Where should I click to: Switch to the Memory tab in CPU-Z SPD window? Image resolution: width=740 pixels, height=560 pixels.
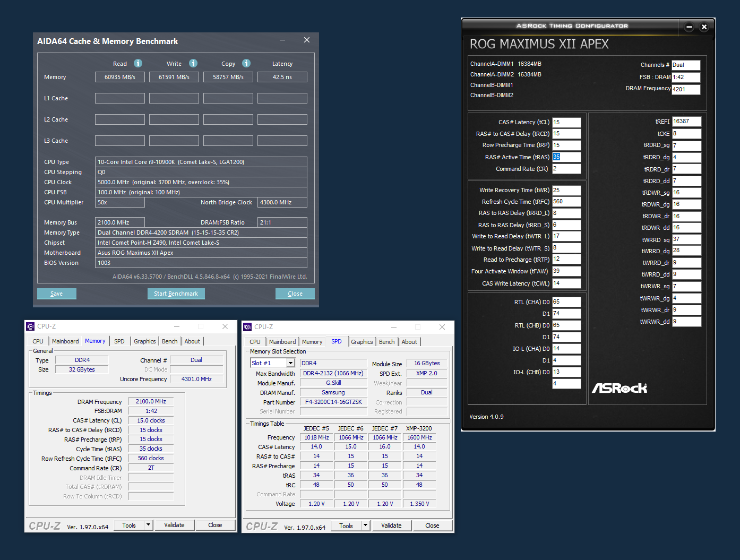point(312,342)
